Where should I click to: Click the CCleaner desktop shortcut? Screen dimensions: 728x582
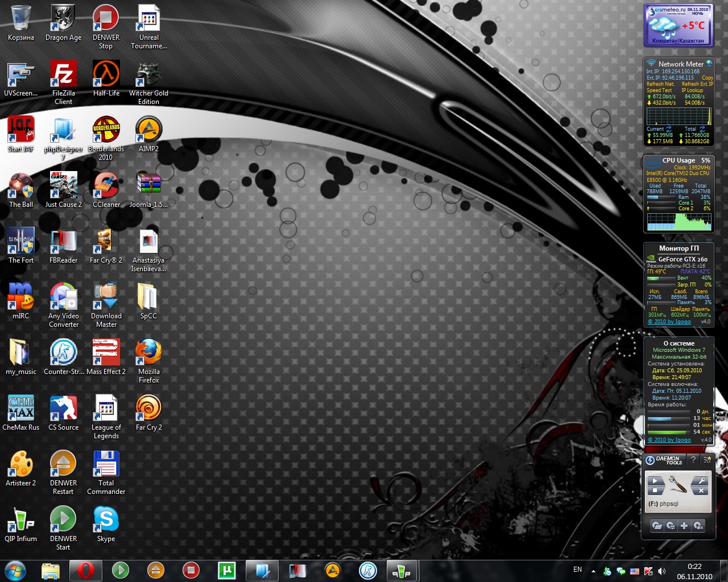106,186
